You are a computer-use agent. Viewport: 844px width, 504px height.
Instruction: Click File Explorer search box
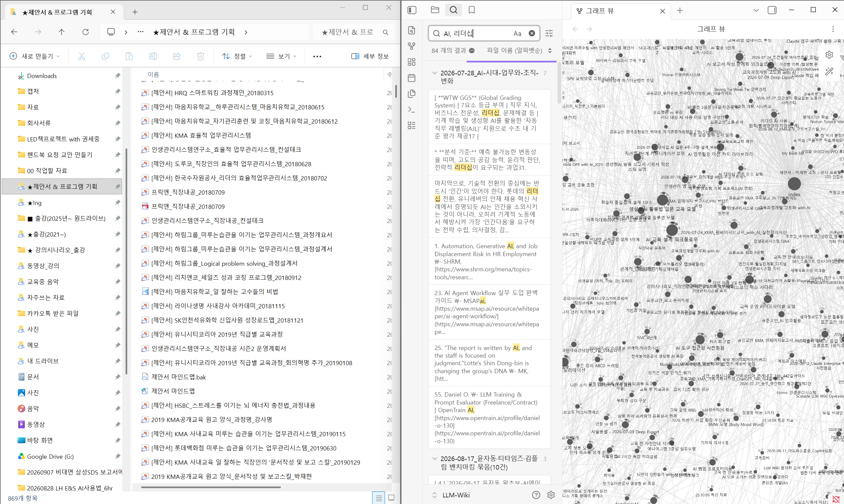point(354,32)
